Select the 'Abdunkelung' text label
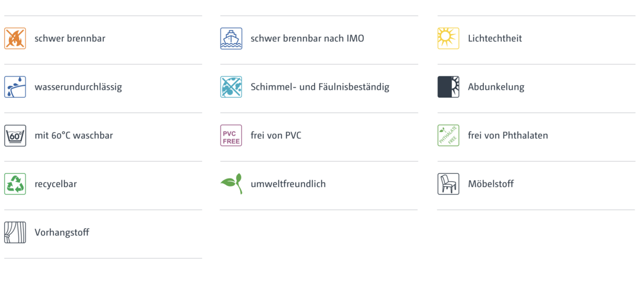The height and width of the screenshot is (285, 644). [x=496, y=87]
